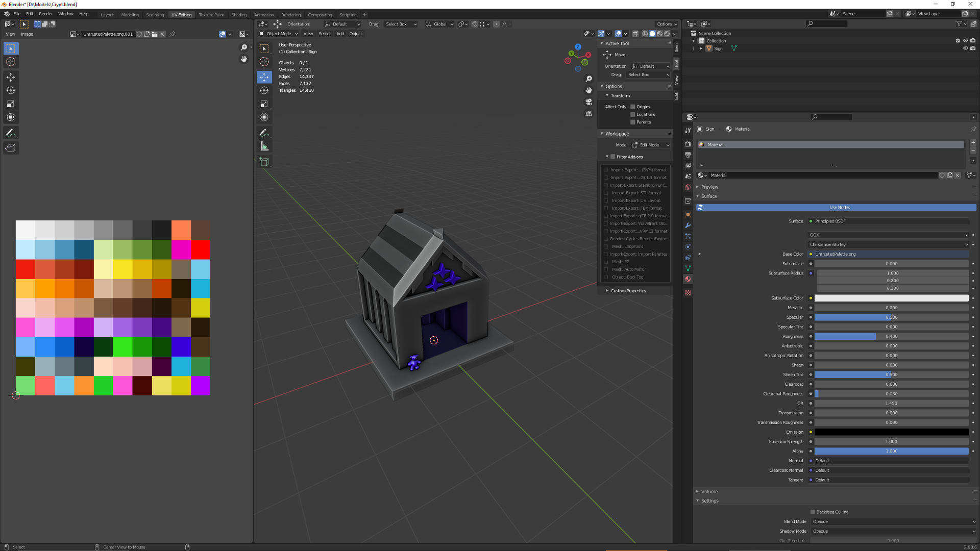The image size is (980, 551).
Task: Open the Modifier properties wrench tab
Action: [x=688, y=226]
